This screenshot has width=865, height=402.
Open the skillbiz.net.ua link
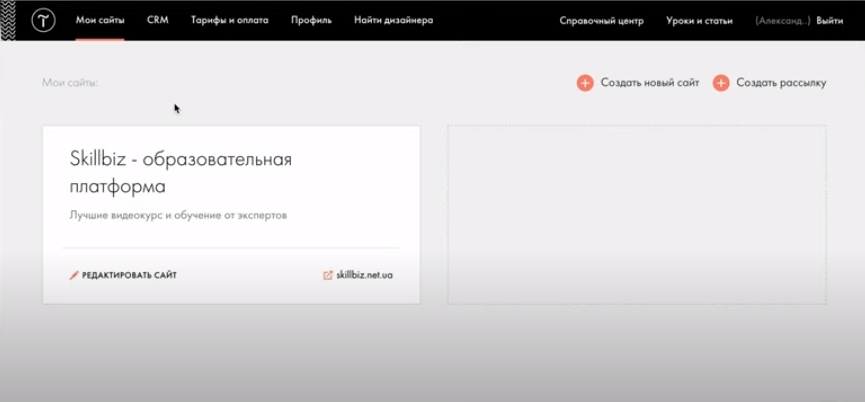pyautogui.click(x=365, y=275)
